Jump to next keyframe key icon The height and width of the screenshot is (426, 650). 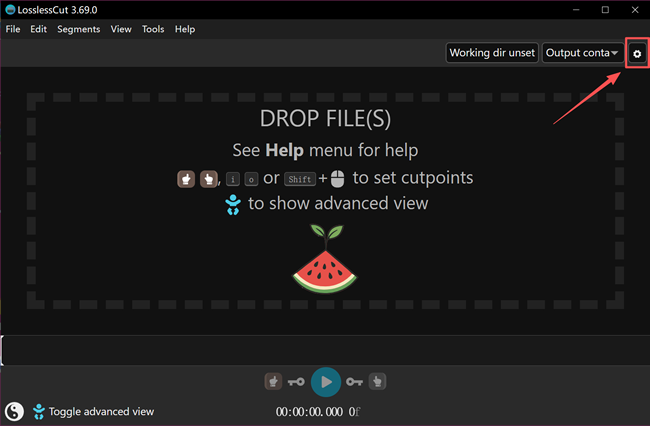pyautogui.click(x=354, y=382)
